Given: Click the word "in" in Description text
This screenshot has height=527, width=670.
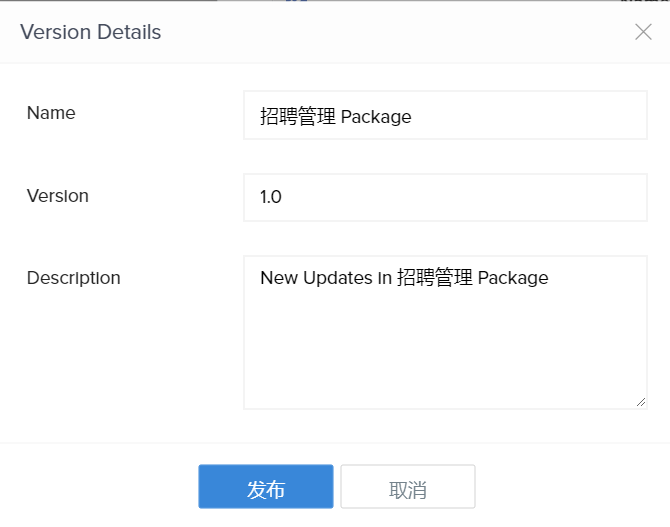Looking at the screenshot, I should click(384, 278).
